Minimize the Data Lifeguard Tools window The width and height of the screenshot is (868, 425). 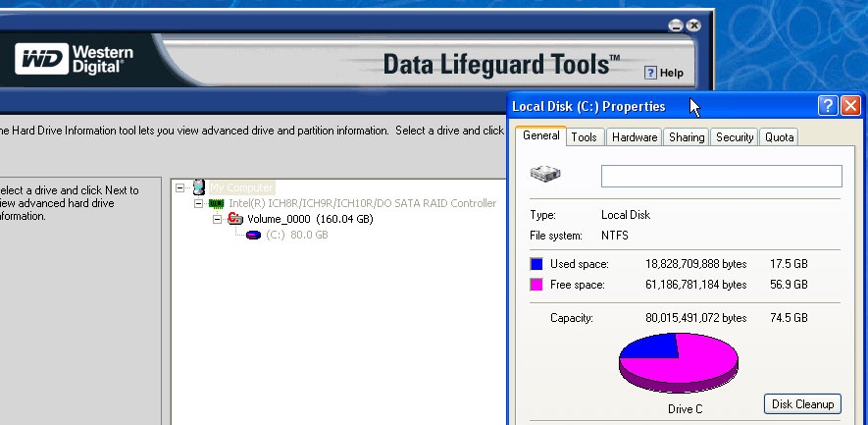click(x=676, y=26)
